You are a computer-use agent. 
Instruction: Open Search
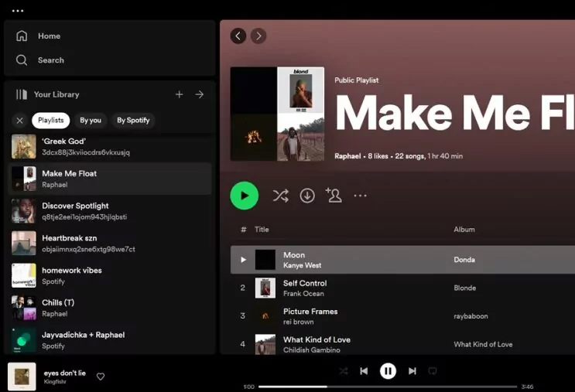point(50,60)
